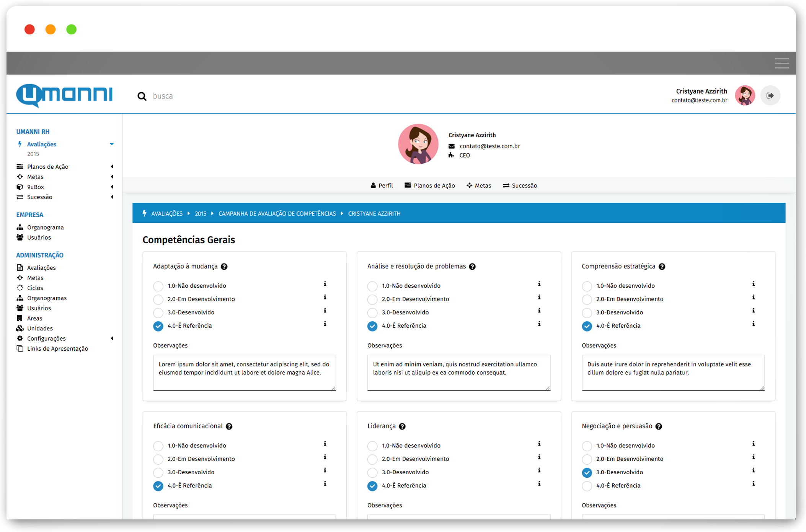
Task: Expand the Planos de Ação sidebar submenu
Action: pyautogui.click(x=112, y=167)
